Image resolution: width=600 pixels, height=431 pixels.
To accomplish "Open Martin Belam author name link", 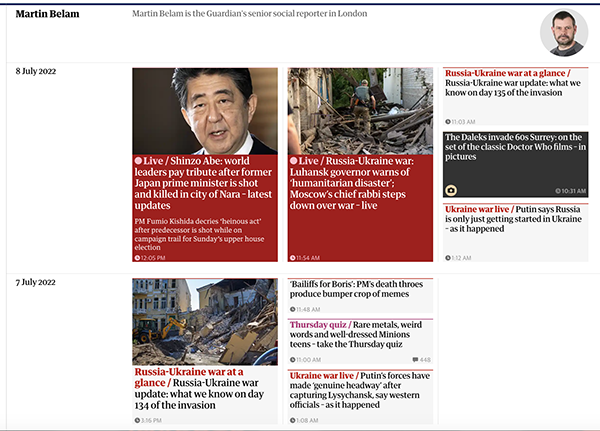I will pos(47,14).
